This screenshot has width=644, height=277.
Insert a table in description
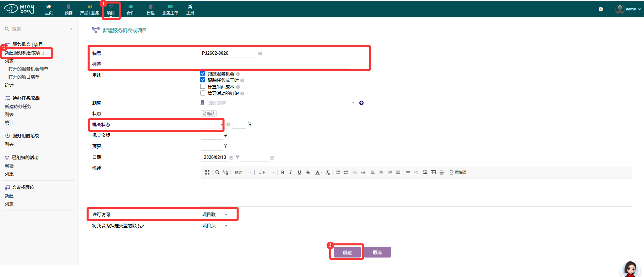433,173
